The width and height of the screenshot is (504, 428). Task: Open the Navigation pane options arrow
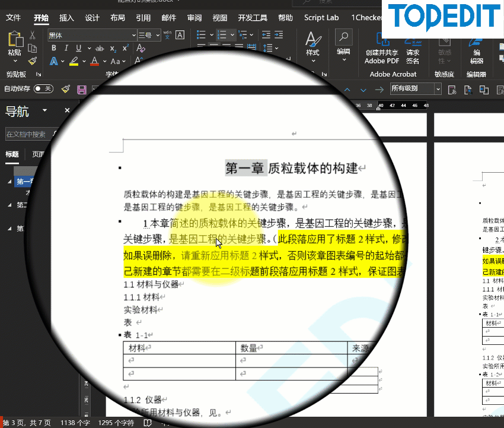coord(44,110)
